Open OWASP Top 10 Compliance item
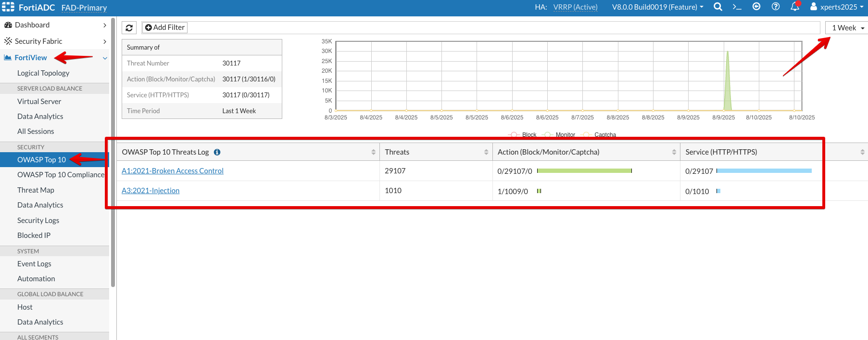Image resolution: width=868 pixels, height=340 pixels. tap(61, 175)
